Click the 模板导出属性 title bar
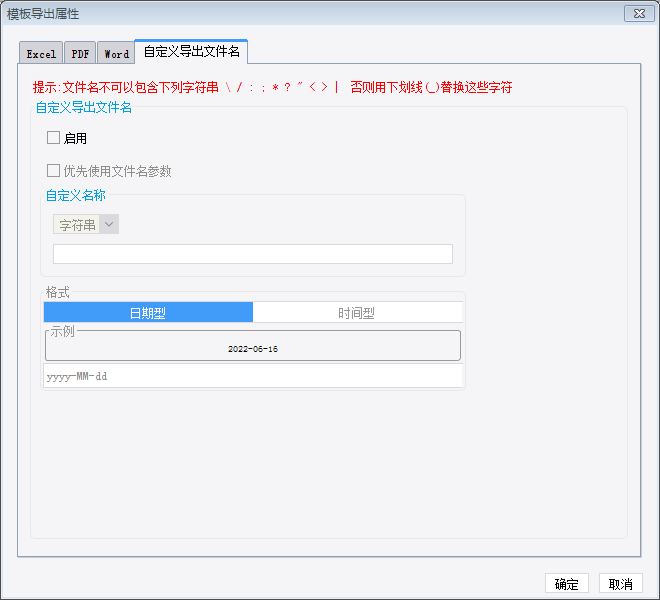660x600 pixels. (x=311, y=13)
